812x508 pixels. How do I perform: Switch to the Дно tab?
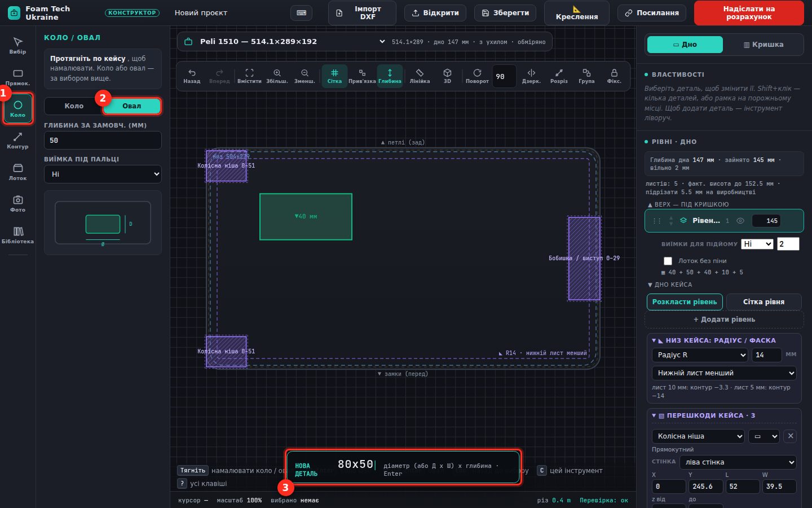(685, 45)
